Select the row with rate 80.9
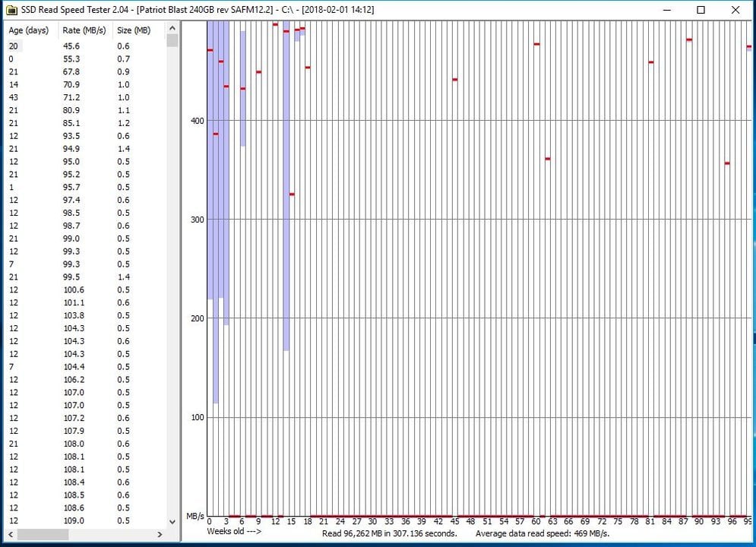The width and height of the screenshot is (756, 547). click(x=85, y=110)
